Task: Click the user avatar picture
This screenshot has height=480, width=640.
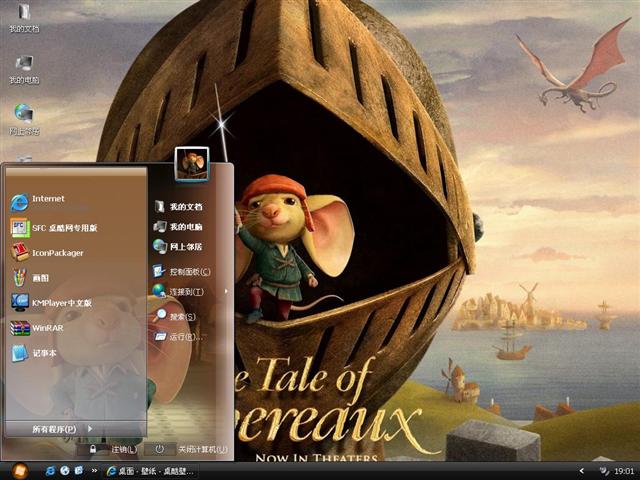Action: (192, 164)
